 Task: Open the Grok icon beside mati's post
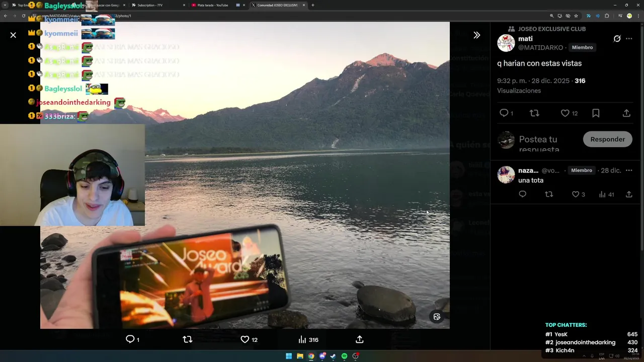tap(617, 39)
